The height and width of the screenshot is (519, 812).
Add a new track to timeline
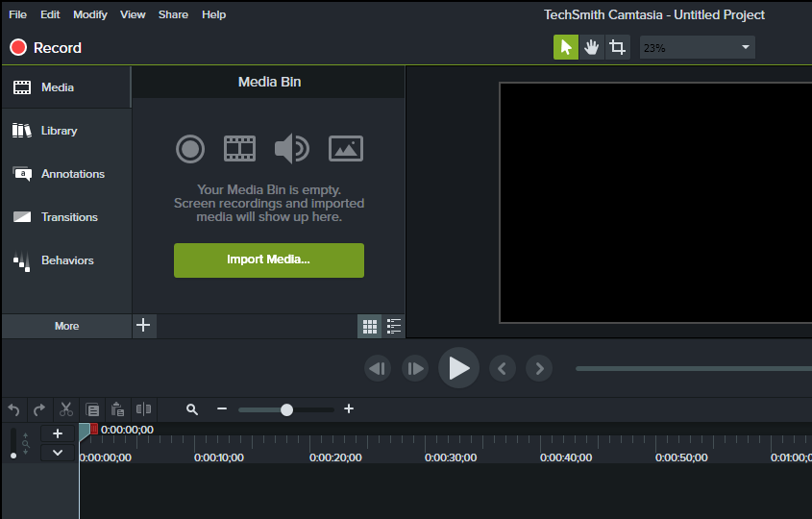click(x=58, y=433)
